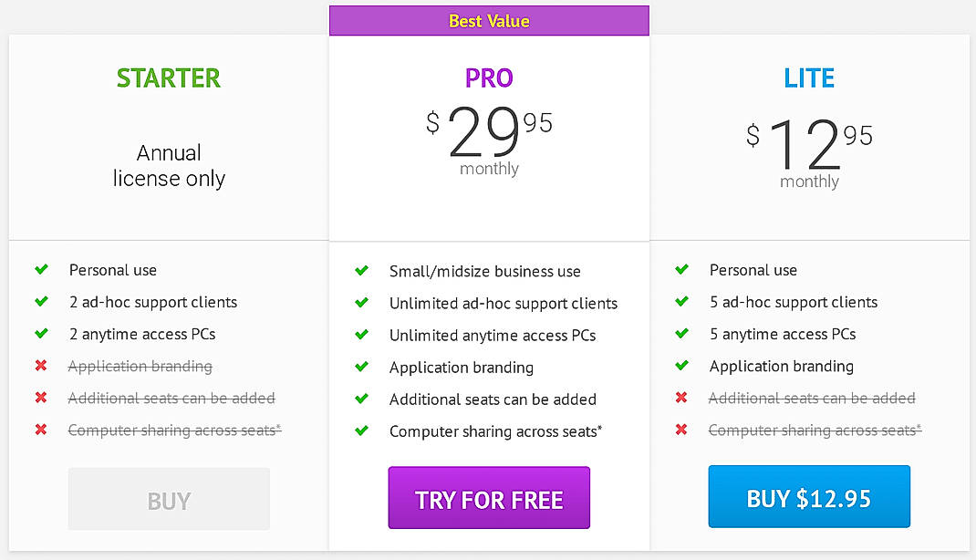This screenshot has width=976, height=560.
Task: Click the checkmark beside Small/midsize business use
Action: pyautogui.click(x=361, y=270)
